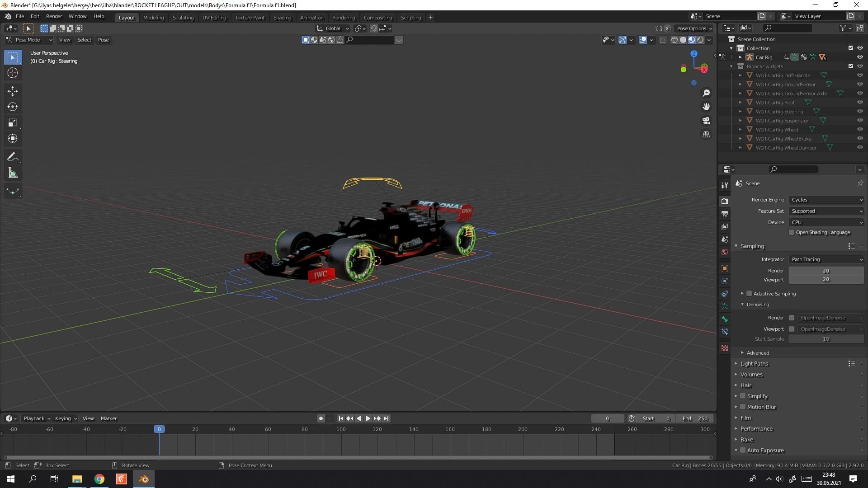Open the Object properties tab
The width and height of the screenshot is (868, 488).
pyautogui.click(x=725, y=268)
